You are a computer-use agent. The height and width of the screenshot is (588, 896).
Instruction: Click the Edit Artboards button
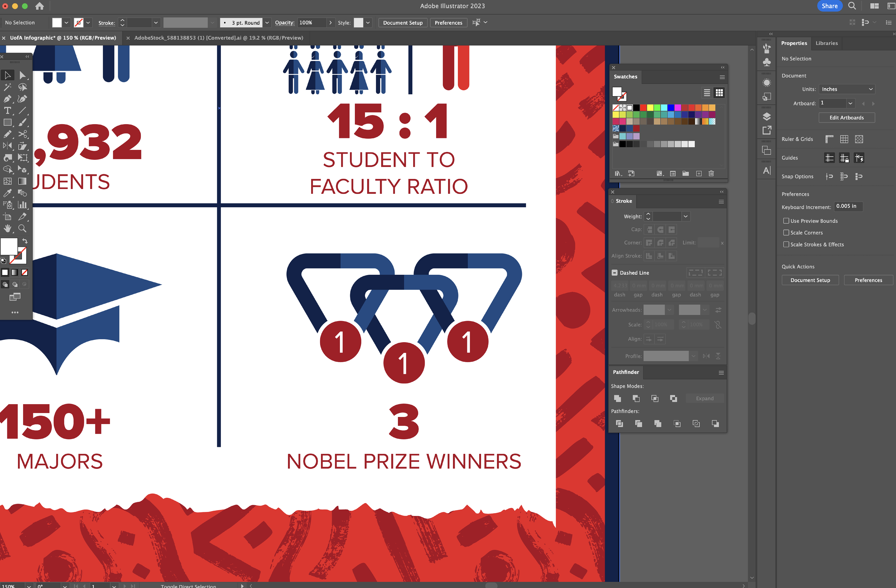(846, 118)
